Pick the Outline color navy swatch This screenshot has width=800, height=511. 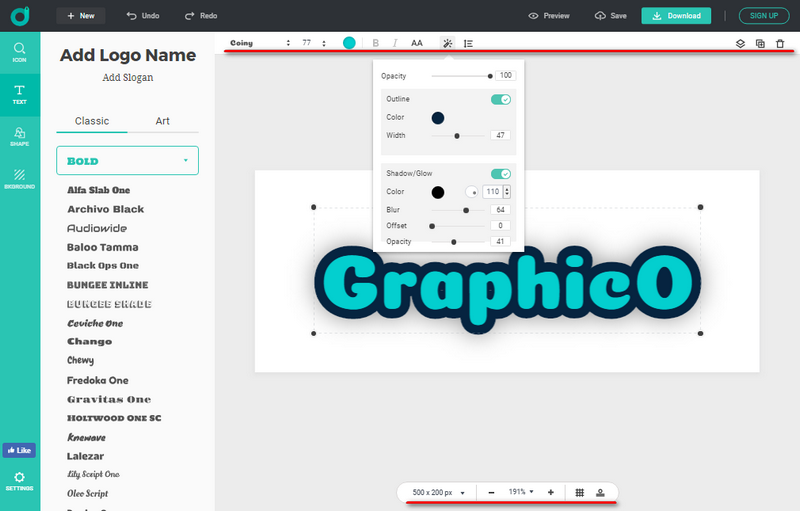(x=438, y=117)
